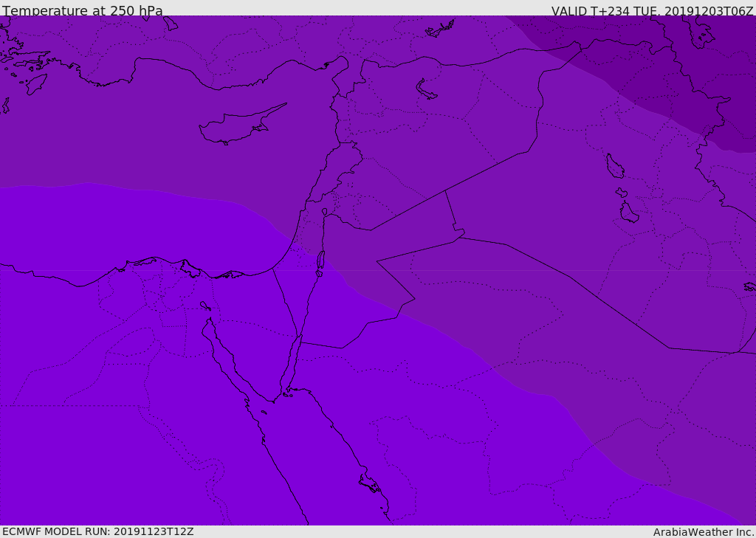Click the 'VALID T+234 TUE. 20191203T06Z' label

pyautogui.click(x=653, y=10)
